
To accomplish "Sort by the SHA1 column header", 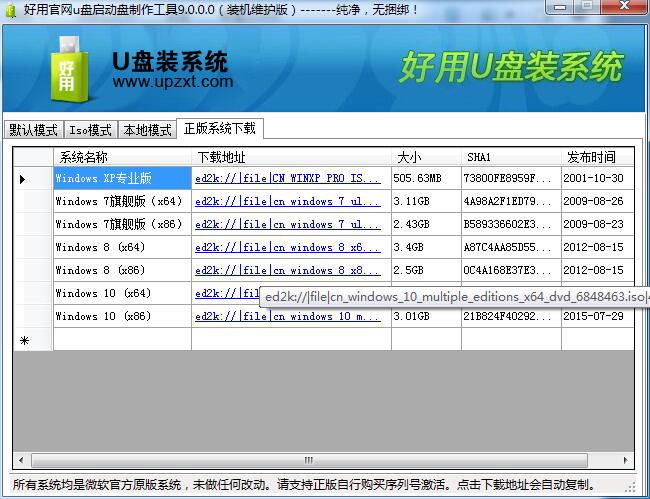I will (x=511, y=157).
